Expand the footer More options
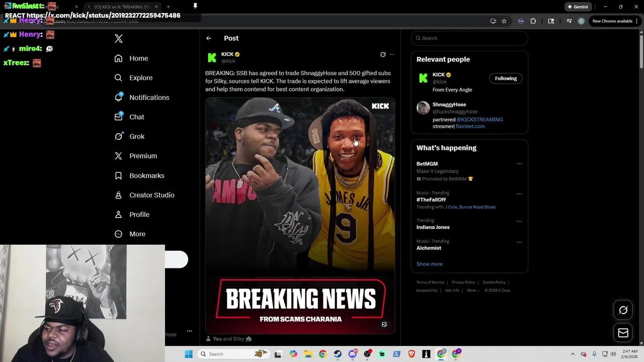Screen dimensions: 644x362 point(472,291)
